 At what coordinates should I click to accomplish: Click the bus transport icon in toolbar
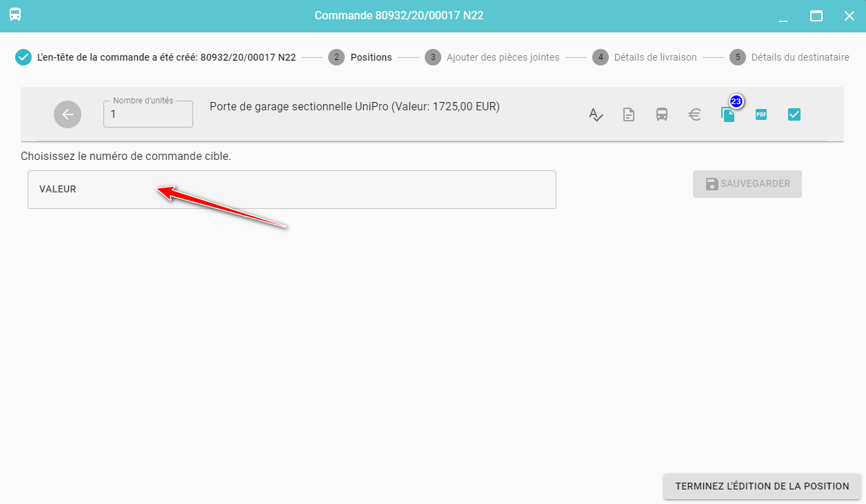click(x=662, y=114)
